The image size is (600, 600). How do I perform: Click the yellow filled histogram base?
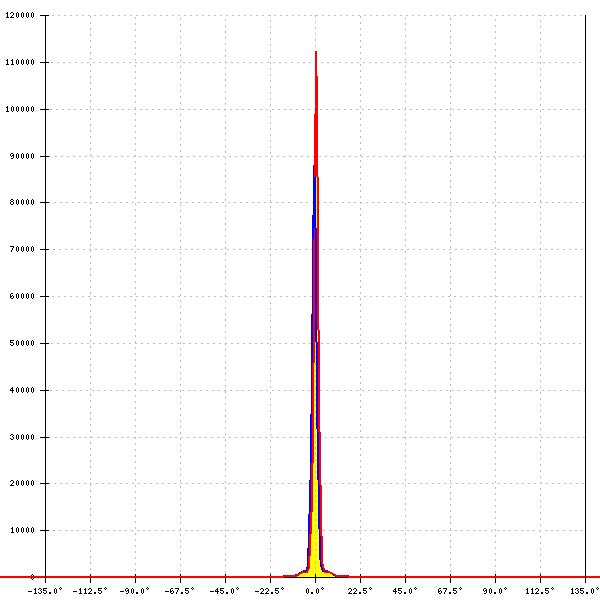pyautogui.click(x=315, y=566)
